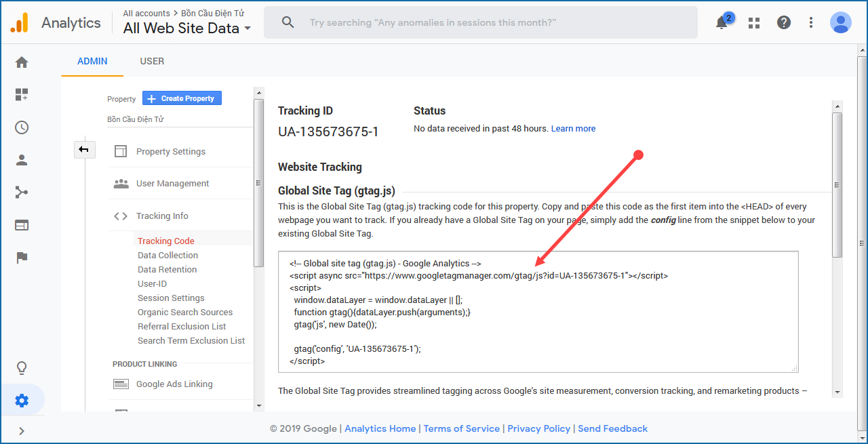Open Google apps grid icon

coord(754,22)
